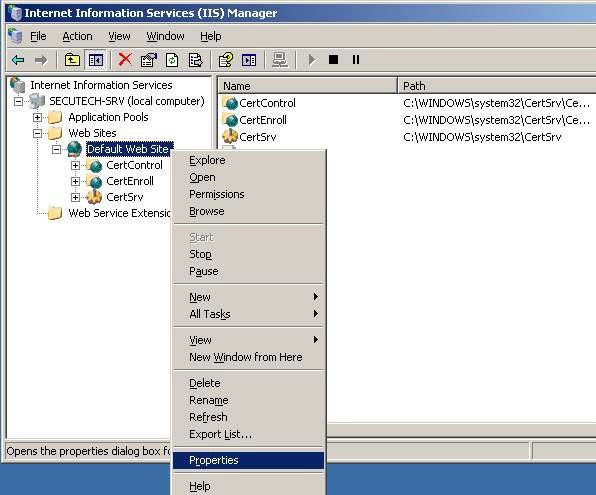Choose Export List from context menu
The width and height of the screenshot is (596, 495).
tap(249, 434)
